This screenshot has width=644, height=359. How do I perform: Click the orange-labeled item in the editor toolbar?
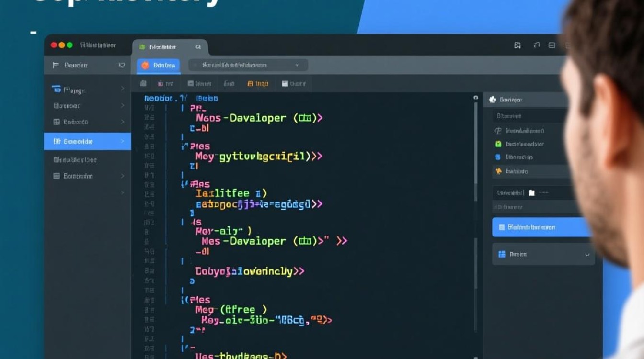(257, 84)
